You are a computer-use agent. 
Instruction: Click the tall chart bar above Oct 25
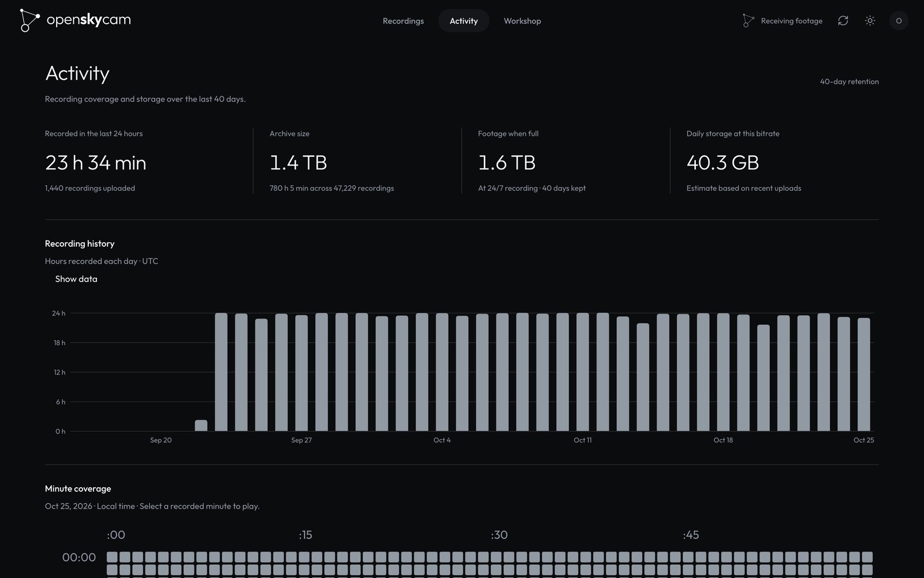[864, 375]
